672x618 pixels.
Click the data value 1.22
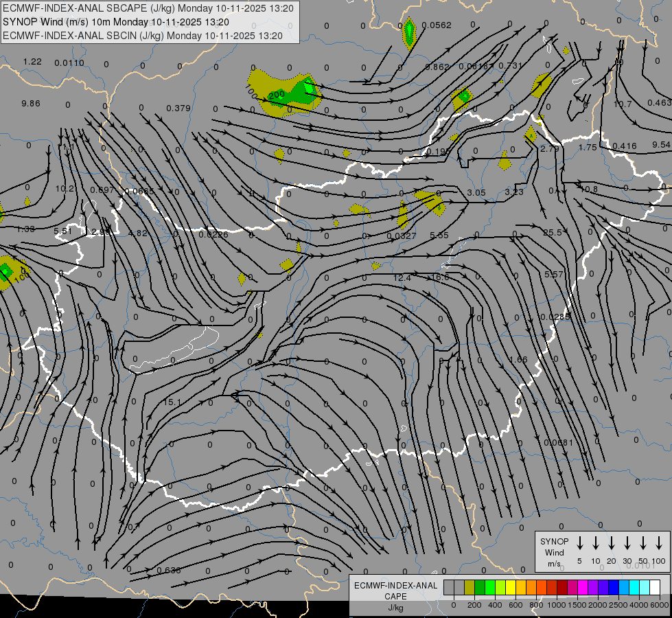(32, 62)
